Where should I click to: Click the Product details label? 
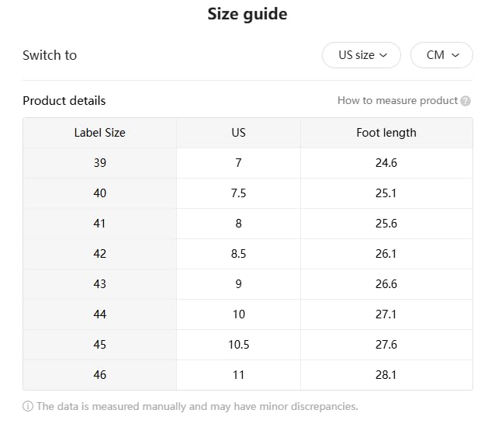coord(64,101)
